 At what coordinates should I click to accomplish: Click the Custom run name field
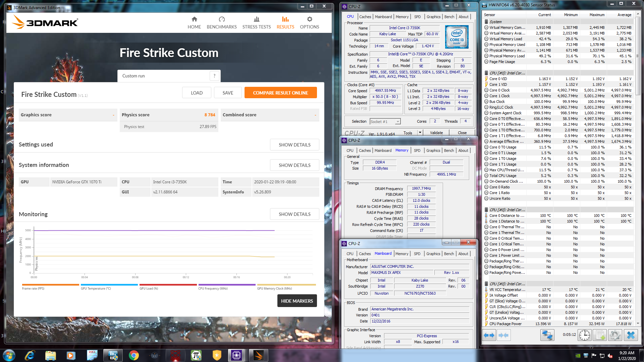pos(164,76)
